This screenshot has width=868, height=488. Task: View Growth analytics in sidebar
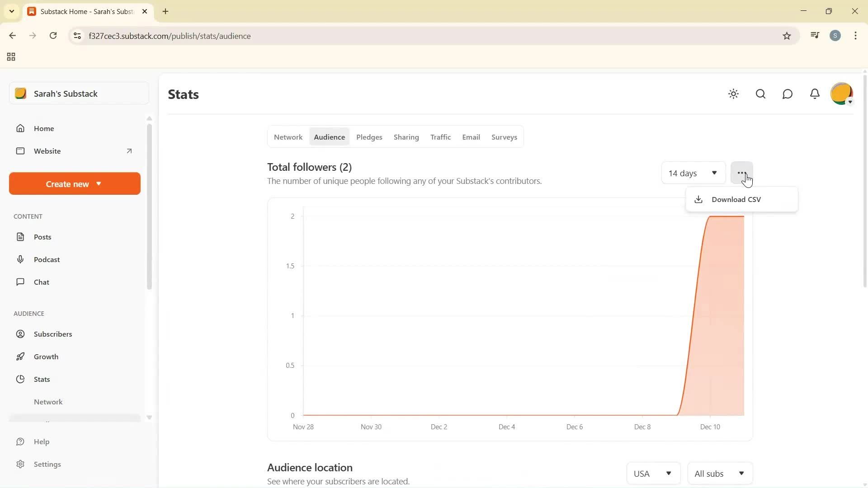tap(47, 357)
